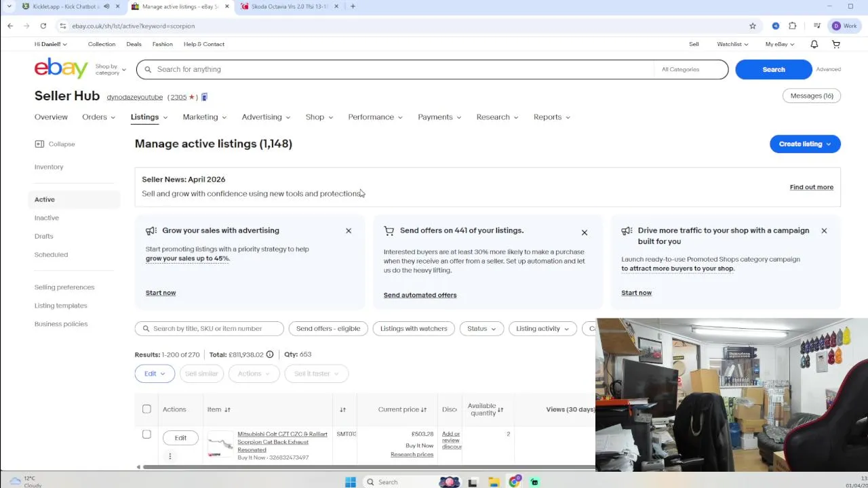Screen dimensions: 868x488
Task: Open the Windows Start menu
Action: coord(351,482)
